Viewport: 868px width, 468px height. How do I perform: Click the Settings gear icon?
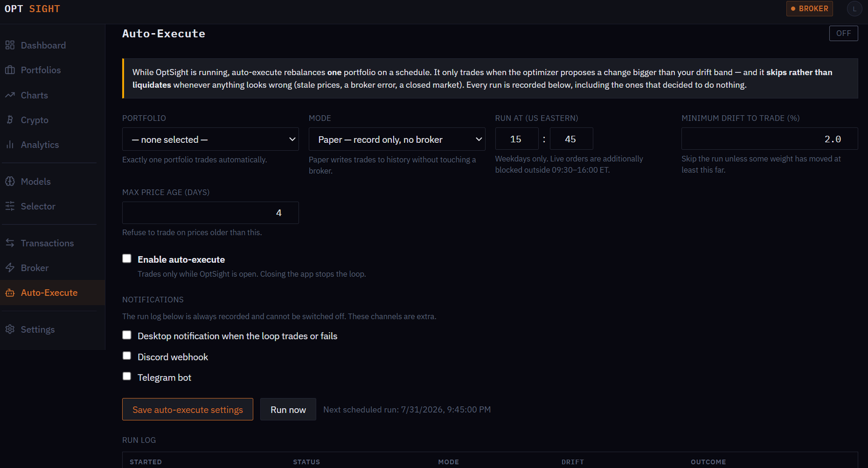point(10,330)
